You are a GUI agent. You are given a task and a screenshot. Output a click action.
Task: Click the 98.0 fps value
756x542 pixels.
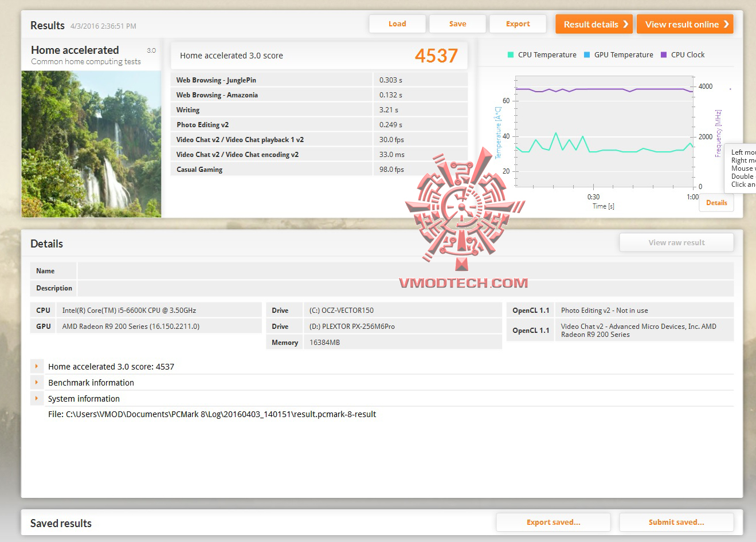[391, 170]
